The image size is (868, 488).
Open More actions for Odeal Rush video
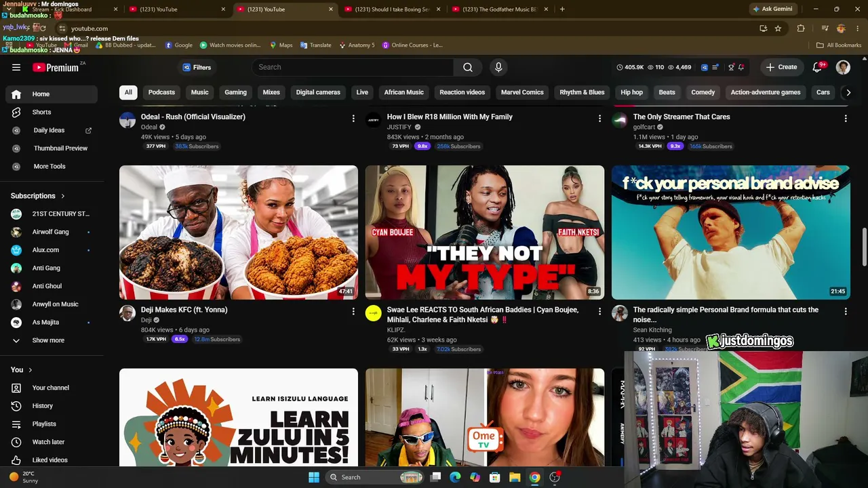click(x=353, y=118)
